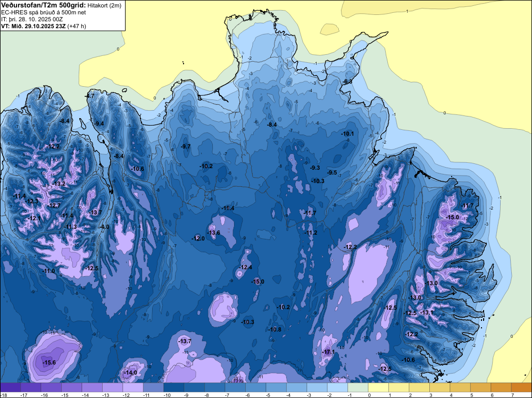Click the -17.1 temperature label
The height and width of the screenshot is (398, 532).
pos(328,352)
